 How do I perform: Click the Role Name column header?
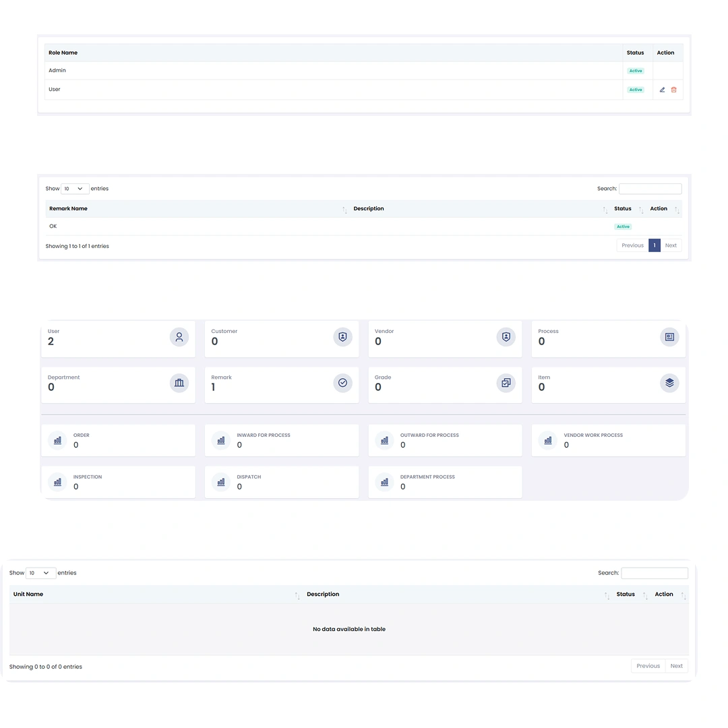point(334,53)
